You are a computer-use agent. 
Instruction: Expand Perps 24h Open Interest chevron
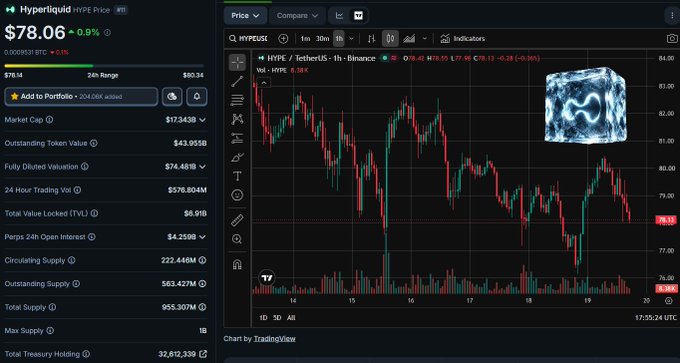(203, 237)
